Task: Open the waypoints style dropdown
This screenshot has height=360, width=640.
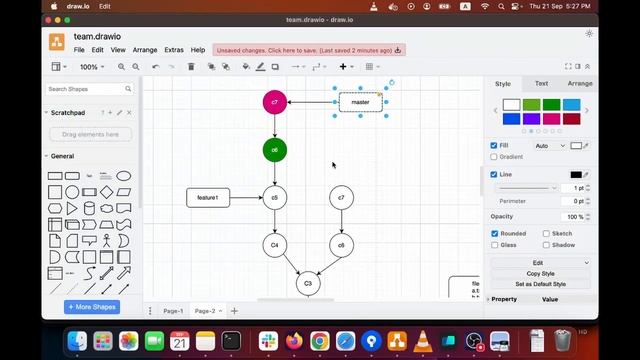Action: point(319,67)
